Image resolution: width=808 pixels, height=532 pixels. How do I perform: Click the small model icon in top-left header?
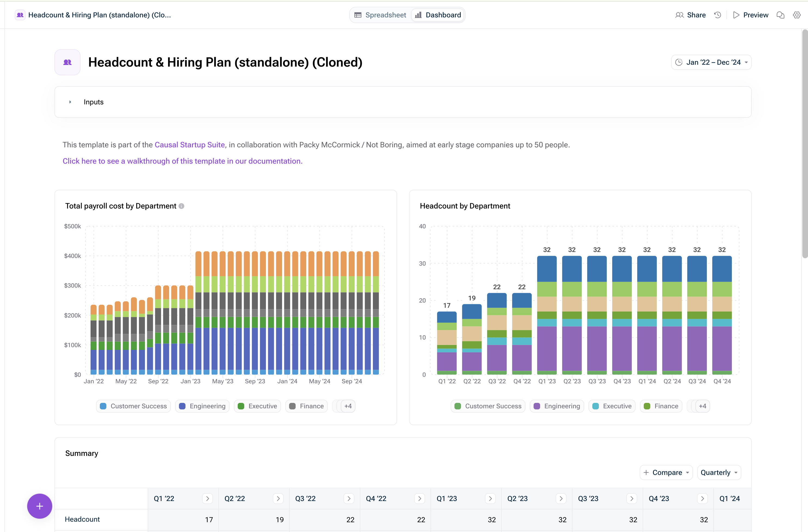20,15
